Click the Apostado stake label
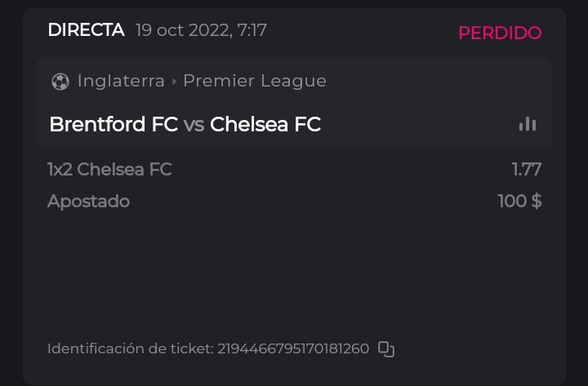The height and width of the screenshot is (386, 588). [x=88, y=201]
